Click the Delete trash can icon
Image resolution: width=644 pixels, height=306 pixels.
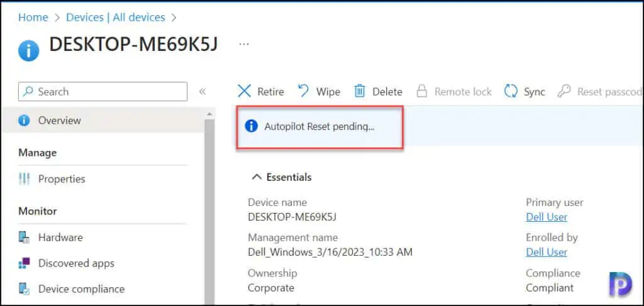[x=359, y=91]
